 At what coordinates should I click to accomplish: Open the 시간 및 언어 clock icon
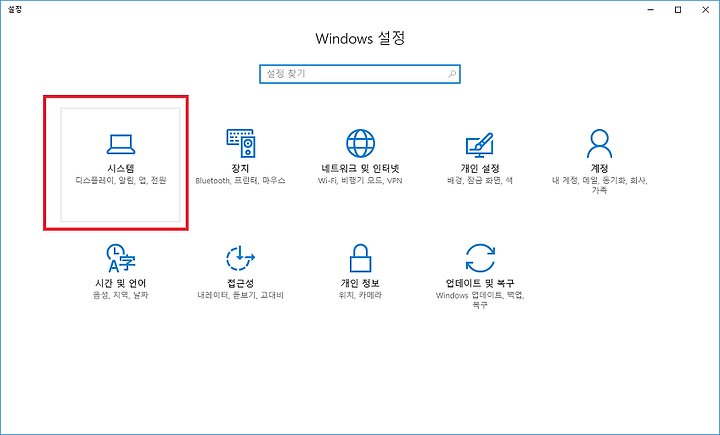tap(121, 258)
